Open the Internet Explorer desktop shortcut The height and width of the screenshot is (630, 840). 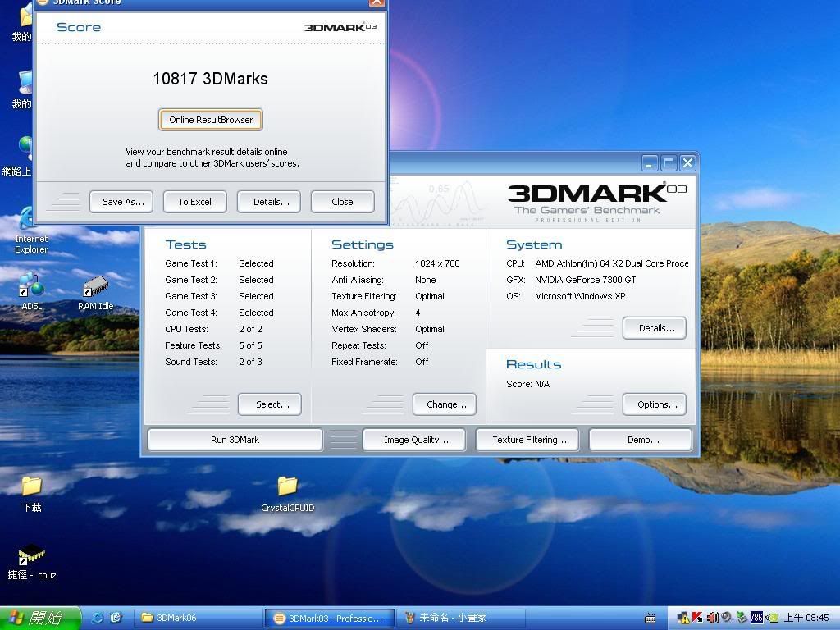point(30,230)
